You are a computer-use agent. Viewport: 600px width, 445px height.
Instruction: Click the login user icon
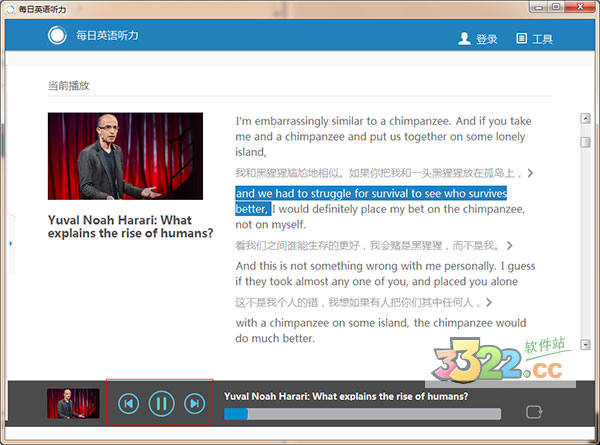pos(464,38)
